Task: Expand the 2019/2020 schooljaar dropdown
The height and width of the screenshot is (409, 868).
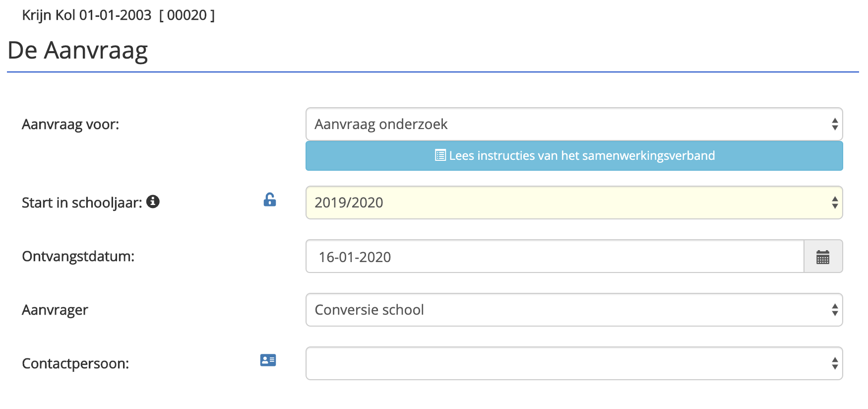Action: [574, 203]
